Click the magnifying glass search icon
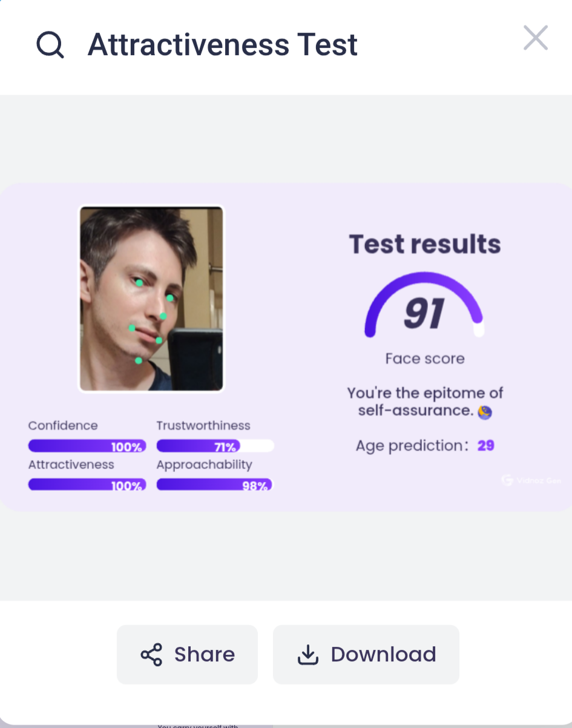This screenshot has height=728, width=572. 50,45
